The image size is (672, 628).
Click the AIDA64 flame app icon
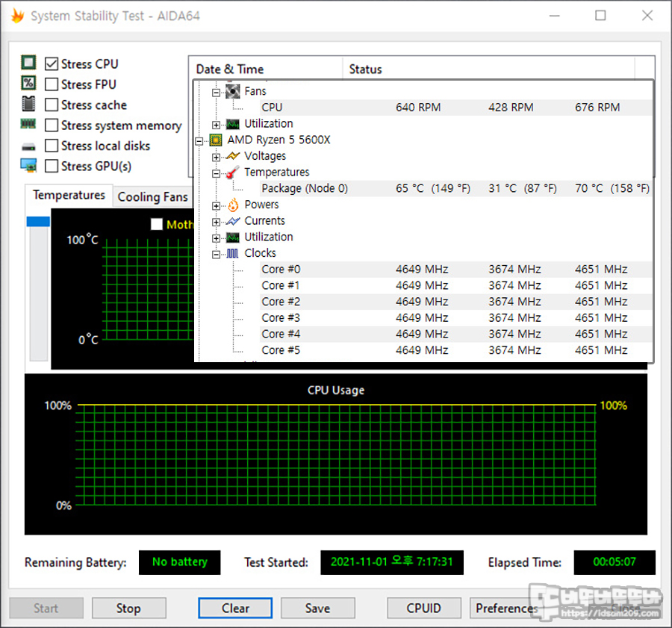click(17, 16)
